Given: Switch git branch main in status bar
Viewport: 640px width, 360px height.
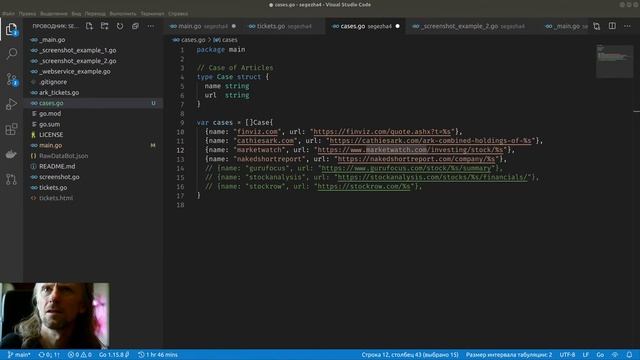Looking at the screenshot, I should tap(19, 355).
